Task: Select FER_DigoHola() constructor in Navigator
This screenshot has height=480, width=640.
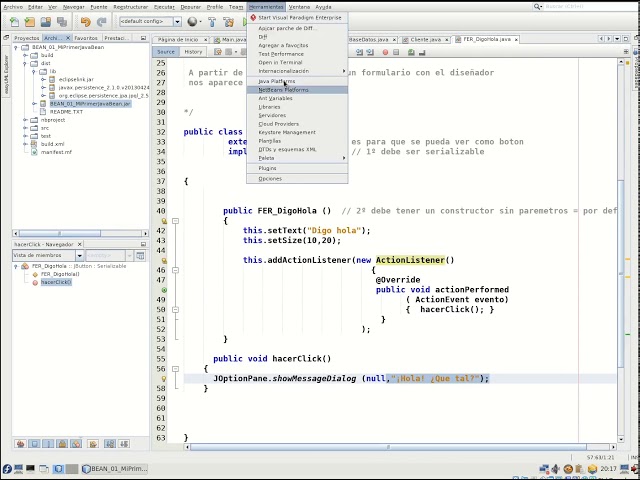Action: pyautogui.click(x=60, y=274)
